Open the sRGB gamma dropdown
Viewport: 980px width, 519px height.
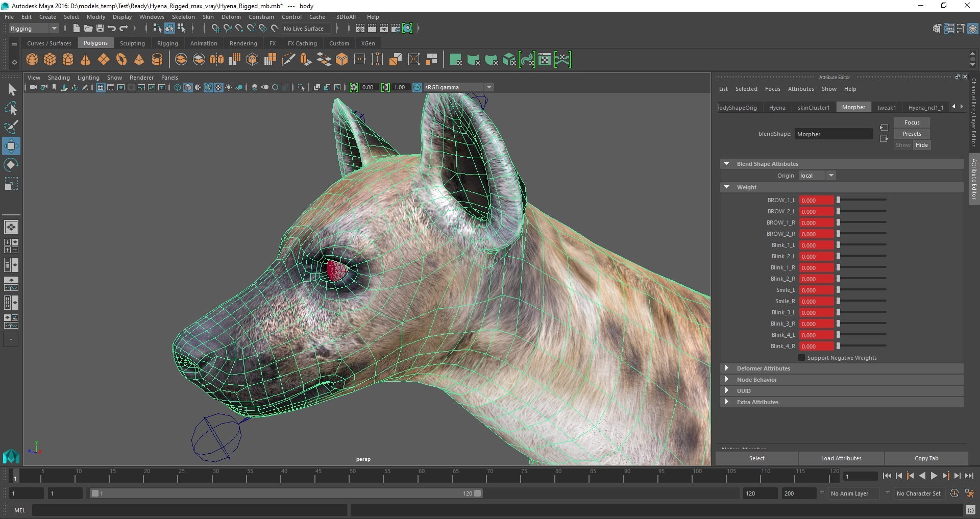click(458, 87)
